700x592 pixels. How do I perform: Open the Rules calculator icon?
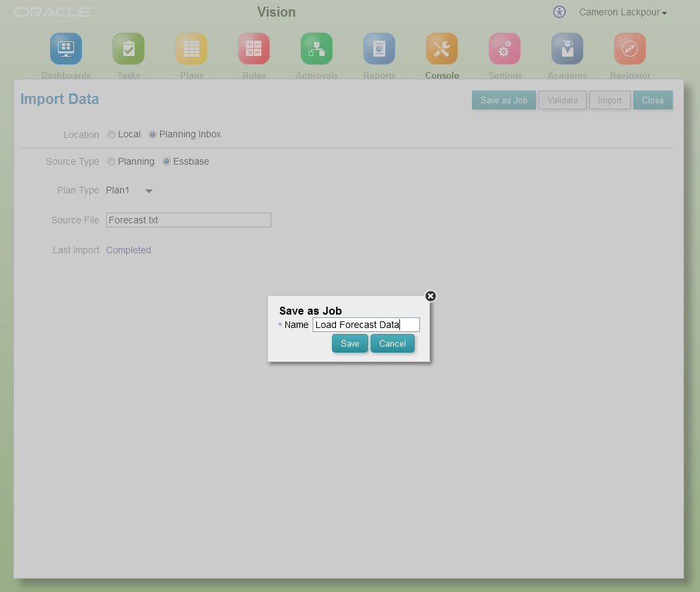point(254,49)
